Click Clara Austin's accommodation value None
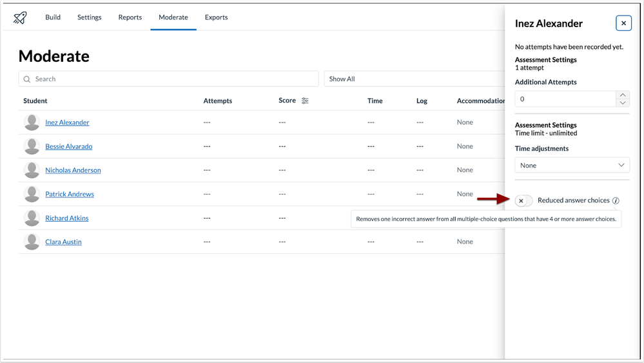 click(465, 241)
